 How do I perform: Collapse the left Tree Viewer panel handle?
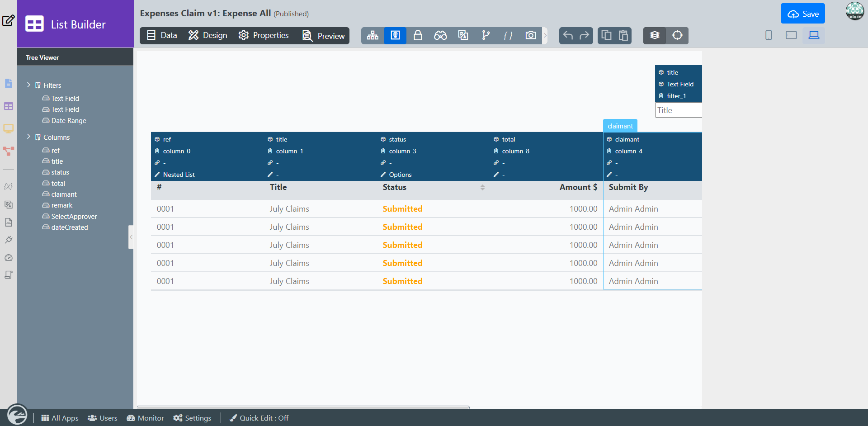131,237
